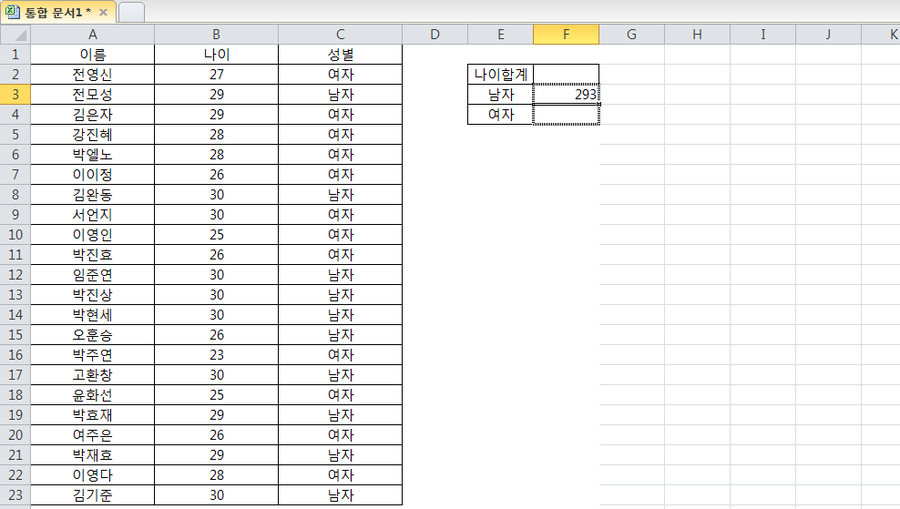Screen dimensions: 900x509
Task: Select cell with name 임준연
Action: point(92,275)
